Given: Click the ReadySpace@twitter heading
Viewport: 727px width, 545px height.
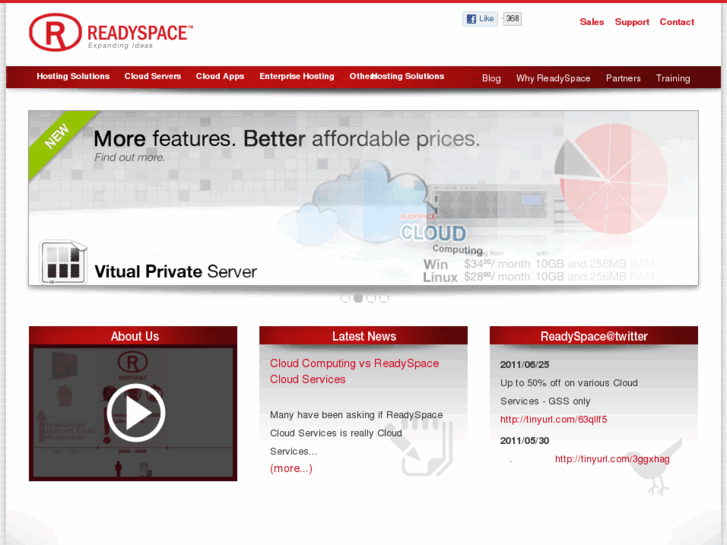Looking at the screenshot, I should (594, 336).
